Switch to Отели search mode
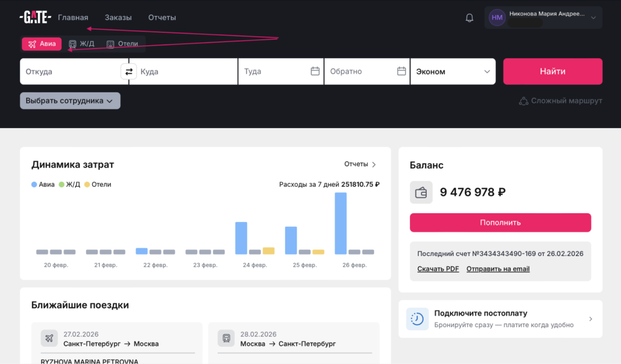Image resolution: width=621 pixels, height=364 pixels. click(122, 44)
